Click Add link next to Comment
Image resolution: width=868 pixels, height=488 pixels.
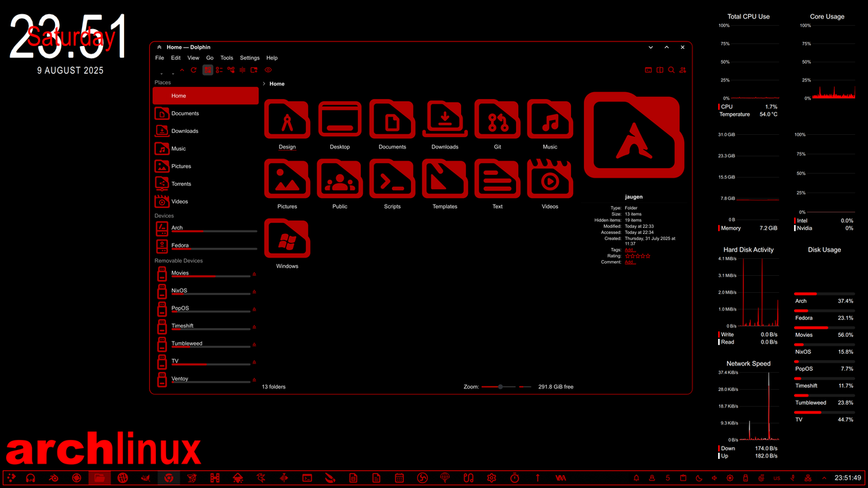[x=630, y=262]
